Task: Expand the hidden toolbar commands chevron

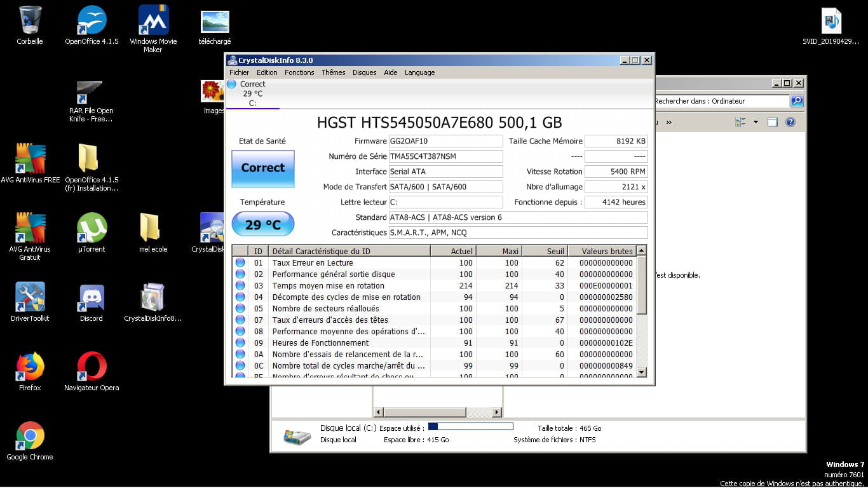Action: pos(668,122)
